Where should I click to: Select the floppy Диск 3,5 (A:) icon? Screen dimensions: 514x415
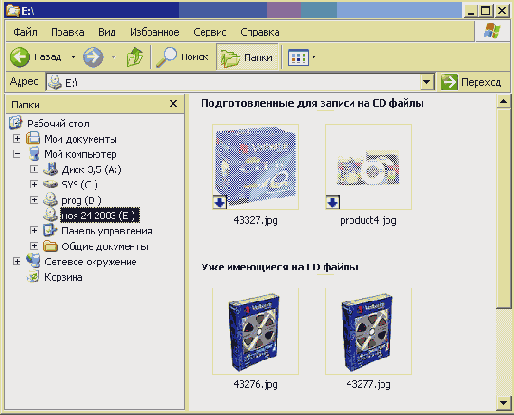[50, 169]
